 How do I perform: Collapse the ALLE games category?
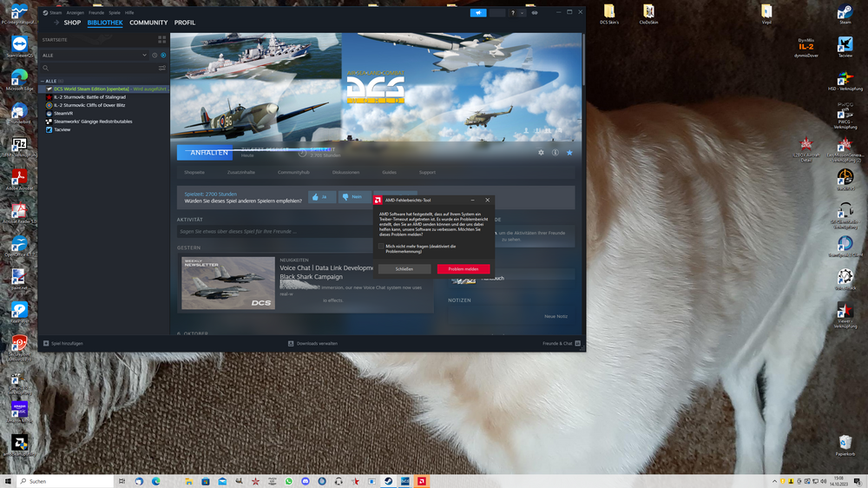click(42, 81)
